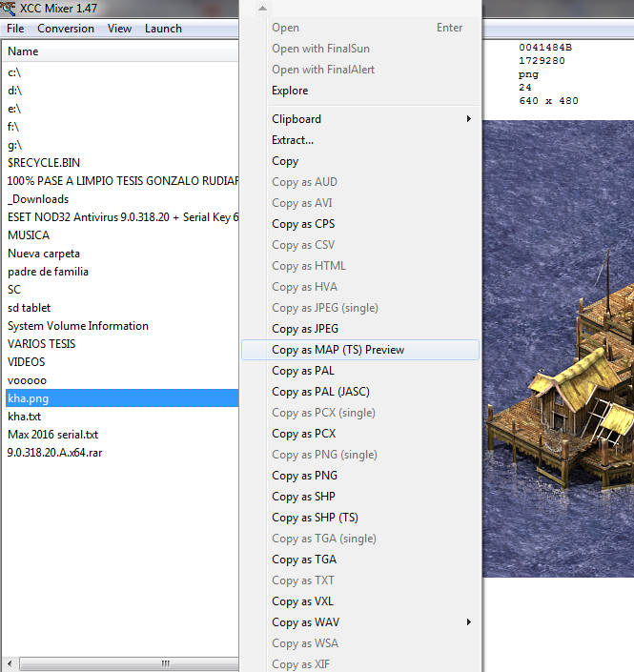Select the 100% PASE A LIMPIO TESIS entry

123,181
